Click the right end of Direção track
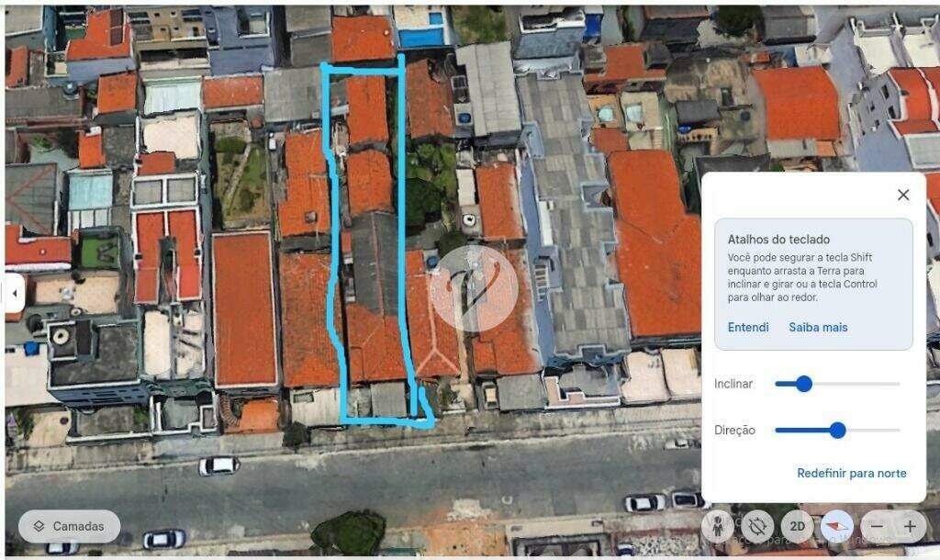 897,430
